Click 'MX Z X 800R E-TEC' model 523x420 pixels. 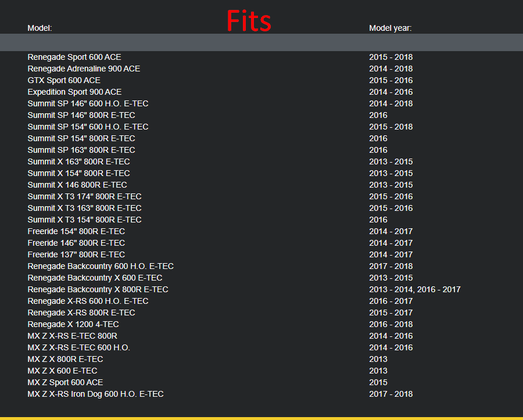[x=65, y=360]
